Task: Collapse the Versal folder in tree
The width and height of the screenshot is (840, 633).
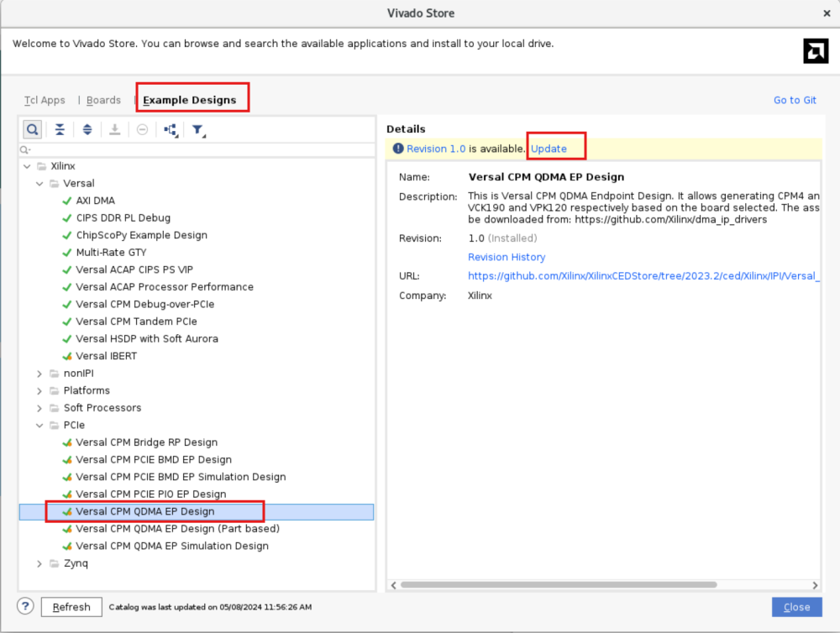Action: point(39,183)
